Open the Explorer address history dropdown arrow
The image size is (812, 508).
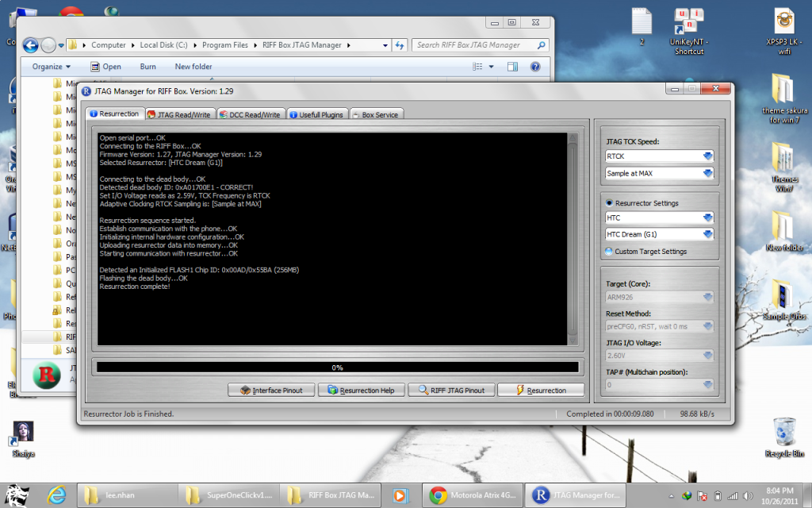[385, 45]
